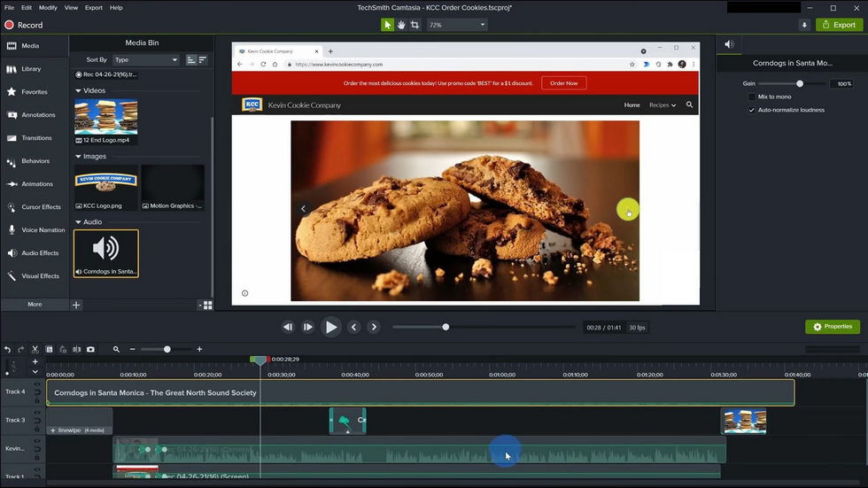868x488 pixels.
Task: Enable the Mix to mono checkbox
Action: [752, 97]
